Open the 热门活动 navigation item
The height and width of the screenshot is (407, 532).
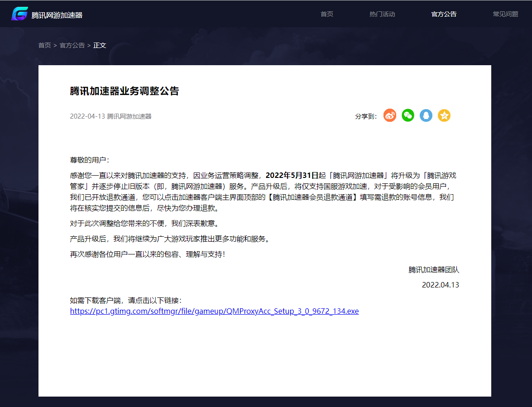(382, 14)
